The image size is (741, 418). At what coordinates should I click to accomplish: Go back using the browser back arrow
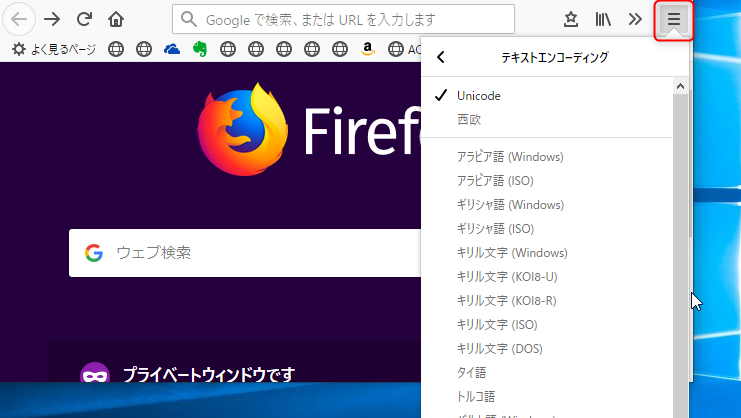pos(19,19)
